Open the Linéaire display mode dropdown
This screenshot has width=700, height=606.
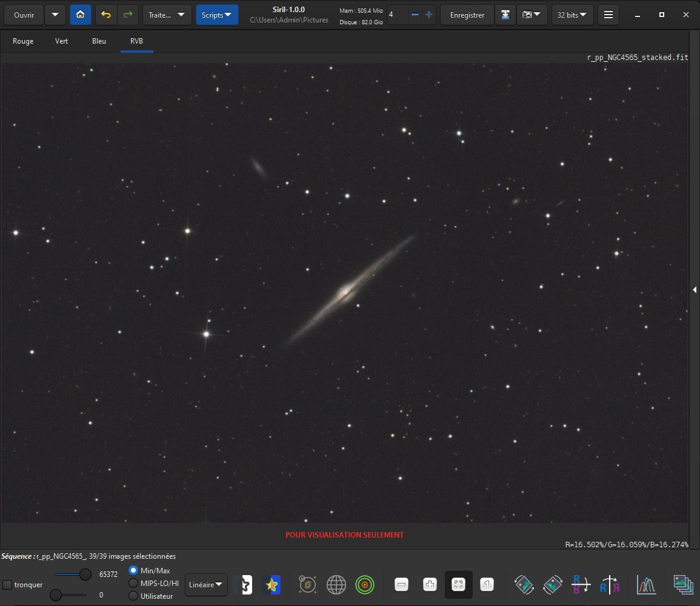pos(206,585)
